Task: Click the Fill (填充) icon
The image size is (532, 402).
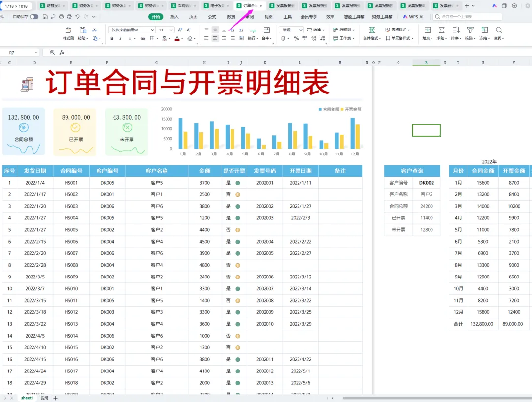Action: (428, 30)
